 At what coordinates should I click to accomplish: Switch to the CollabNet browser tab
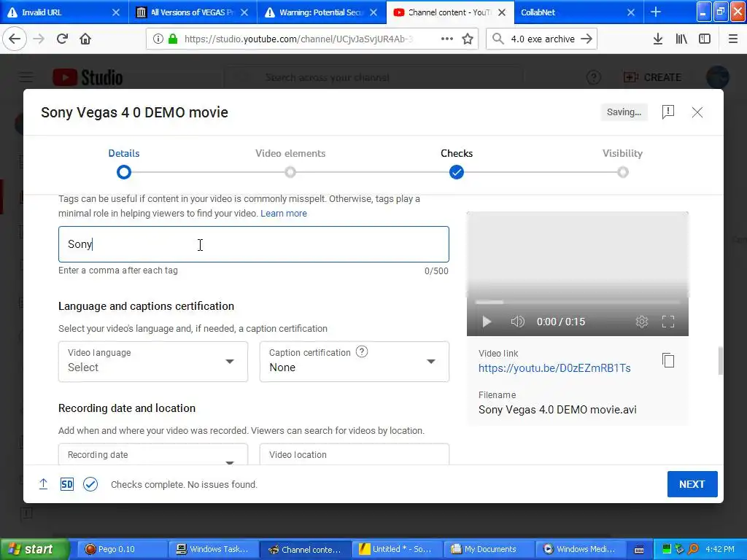(578, 12)
